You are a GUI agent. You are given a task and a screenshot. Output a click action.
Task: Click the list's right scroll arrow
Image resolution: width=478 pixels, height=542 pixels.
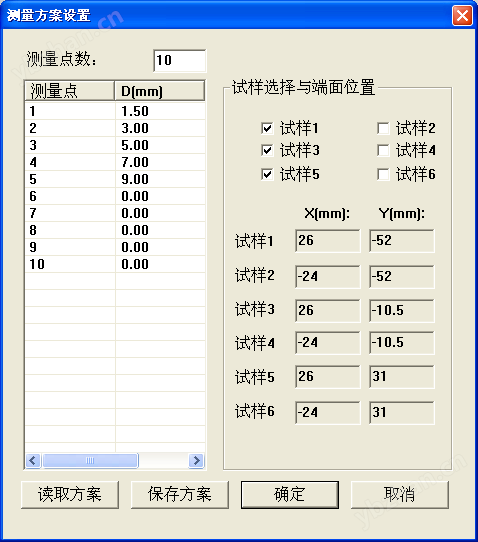coord(197,460)
